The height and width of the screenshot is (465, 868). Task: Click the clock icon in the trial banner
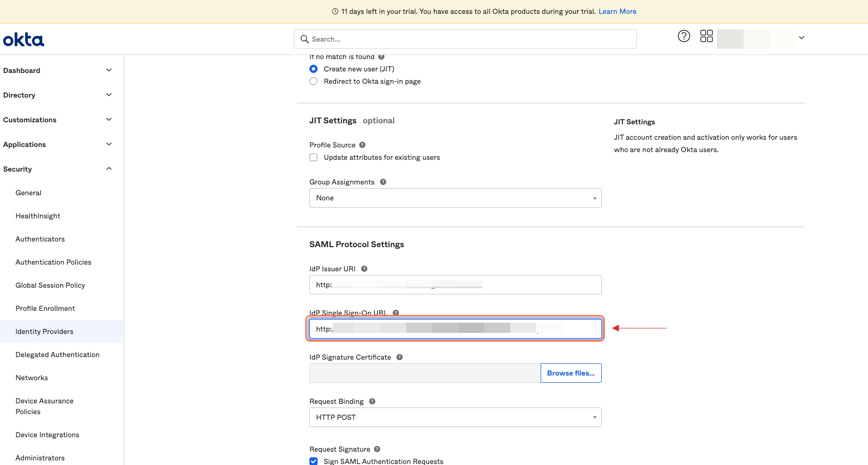coord(335,11)
